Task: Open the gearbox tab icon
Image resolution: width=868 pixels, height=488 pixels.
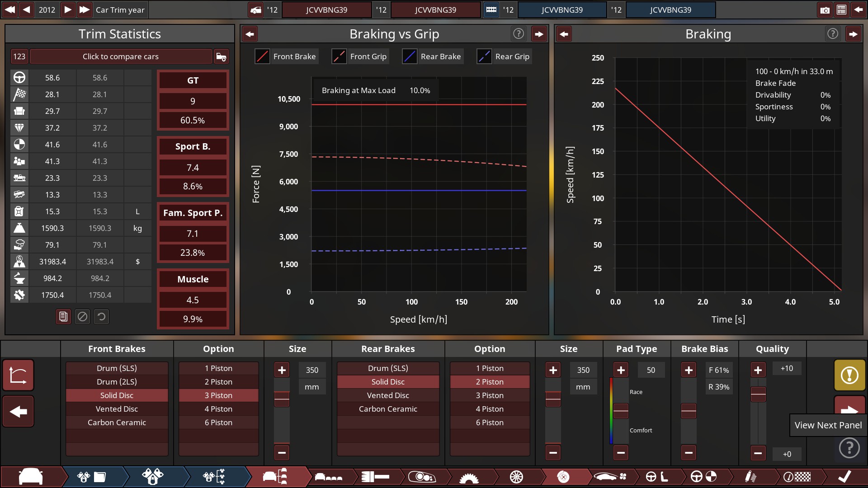Action: point(468,477)
